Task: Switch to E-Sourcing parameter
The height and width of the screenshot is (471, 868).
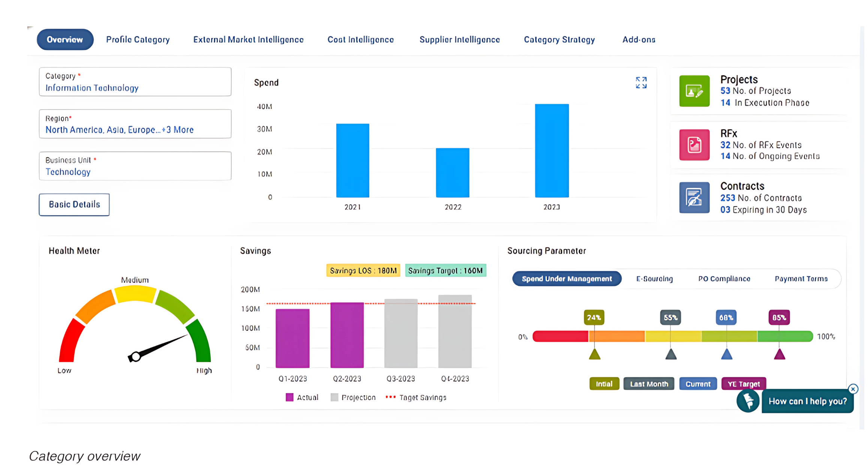Action: click(x=654, y=279)
